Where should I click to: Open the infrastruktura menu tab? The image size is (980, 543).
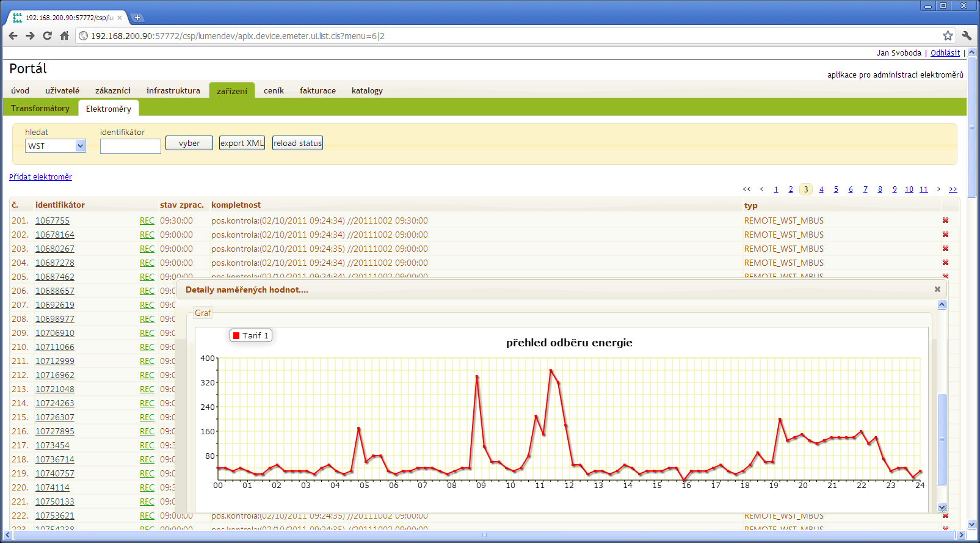[x=173, y=90]
